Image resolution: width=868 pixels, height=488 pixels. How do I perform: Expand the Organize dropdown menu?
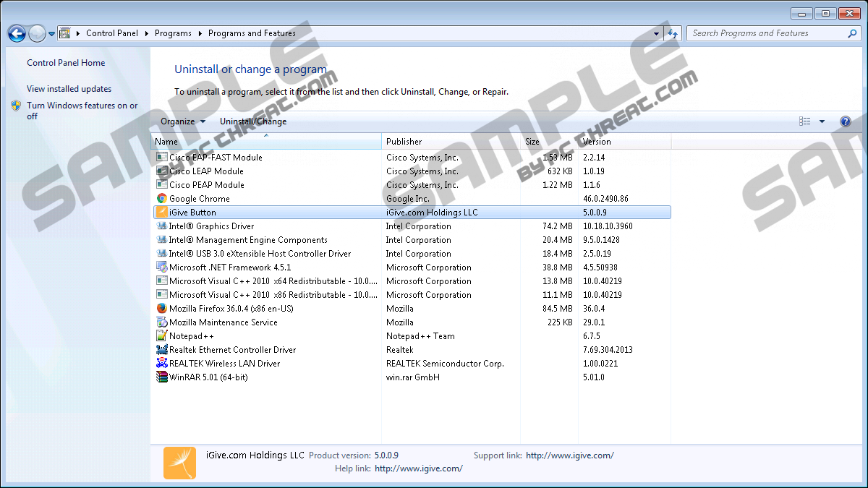click(183, 121)
